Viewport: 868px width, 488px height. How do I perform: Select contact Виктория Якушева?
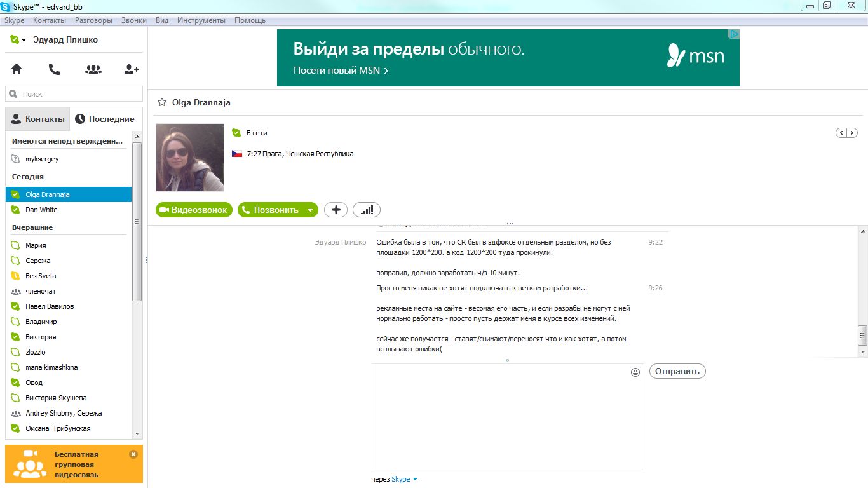pyautogui.click(x=69, y=398)
